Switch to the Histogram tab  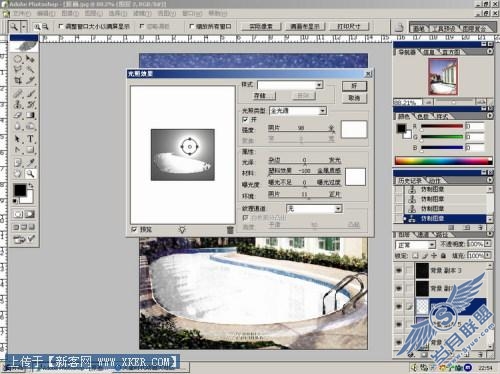tap(451, 52)
